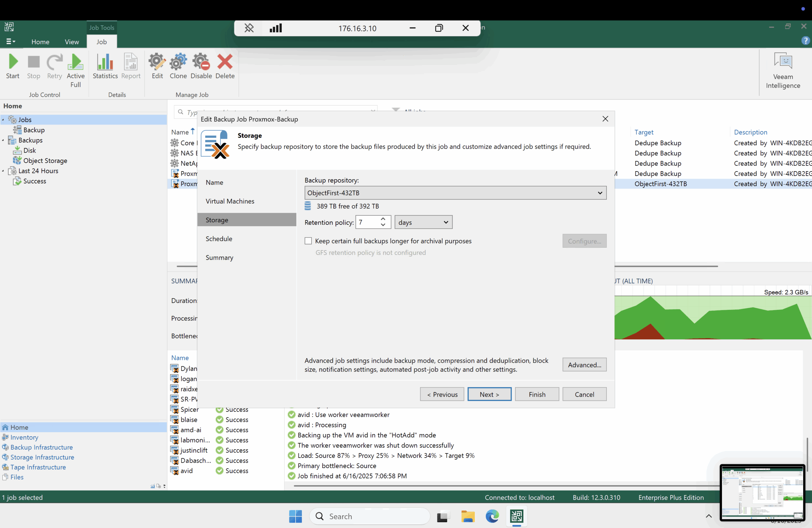Open the help question mark icon
This screenshot has width=812, height=528.
[805, 41]
